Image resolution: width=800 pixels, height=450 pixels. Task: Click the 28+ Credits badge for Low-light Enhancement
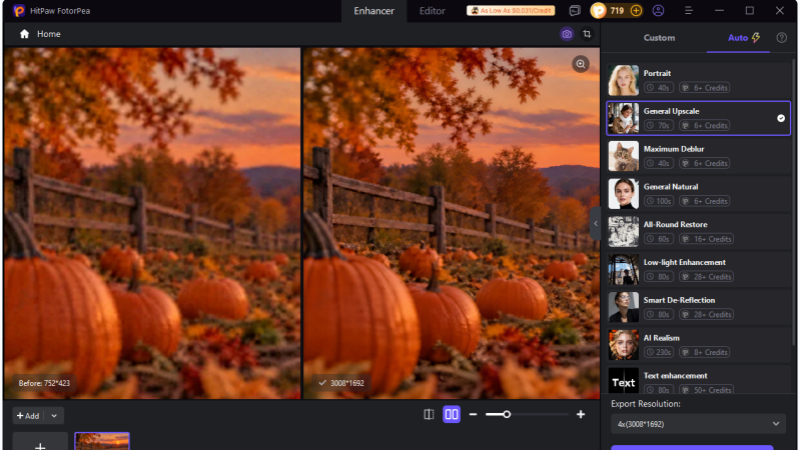(707, 277)
